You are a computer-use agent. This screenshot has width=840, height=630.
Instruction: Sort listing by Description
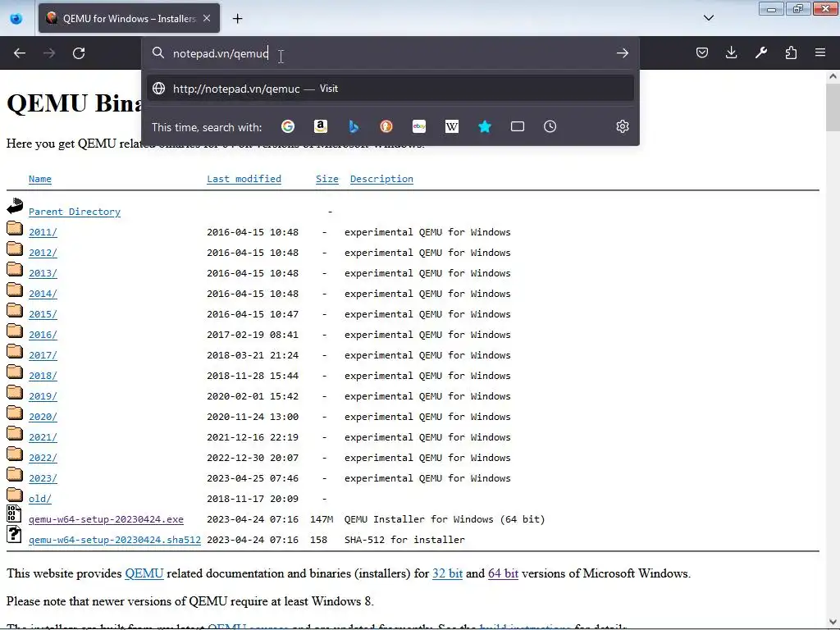[x=381, y=179]
